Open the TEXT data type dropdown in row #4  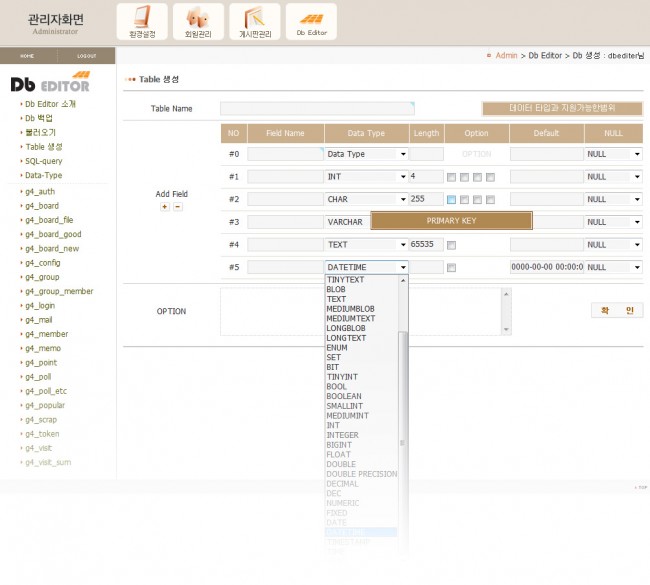[366, 245]
